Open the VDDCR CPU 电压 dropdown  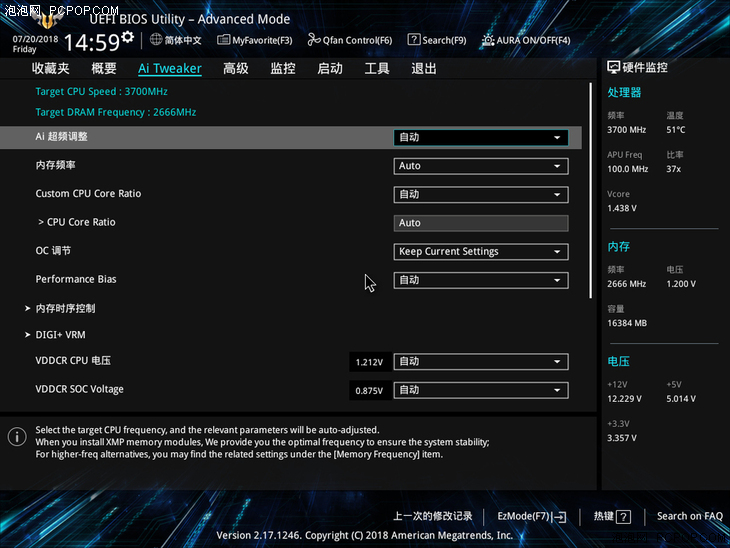pyautogui.click(x=481, y=362)
